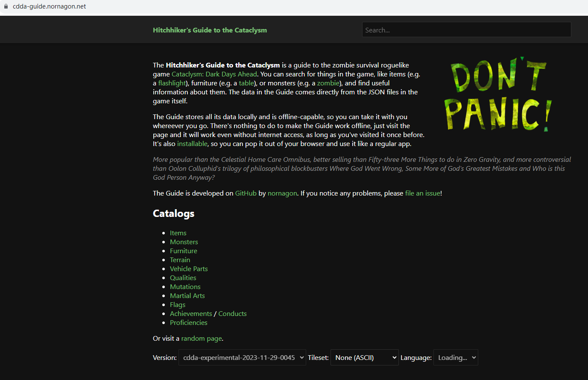Click the cdda-guide.nornagon.net address text
588x380 pixels.
[x=50, y=6]
